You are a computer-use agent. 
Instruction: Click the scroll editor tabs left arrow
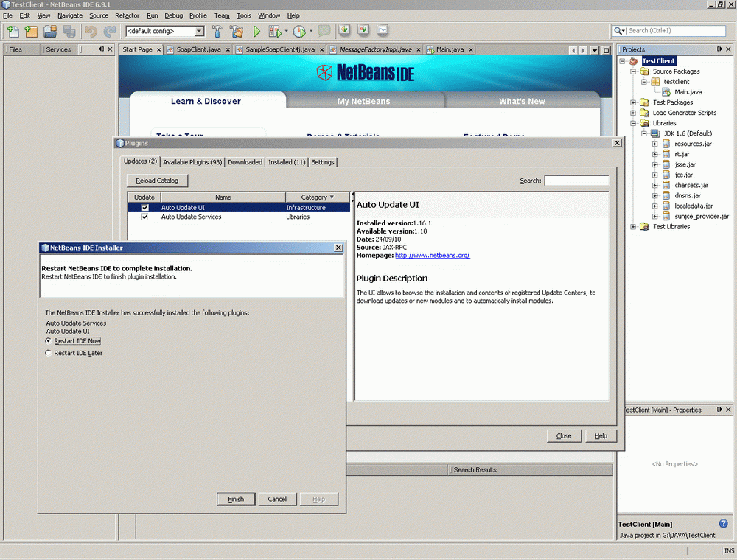point(573,50)
